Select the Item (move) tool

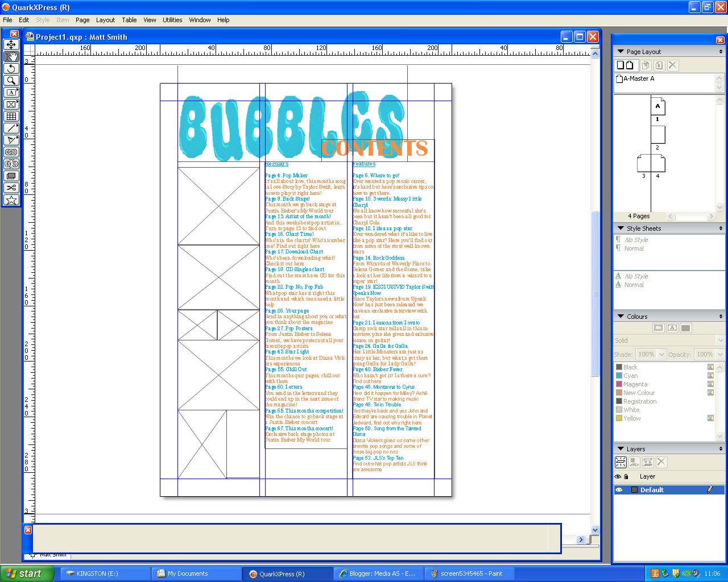[11, 44]
